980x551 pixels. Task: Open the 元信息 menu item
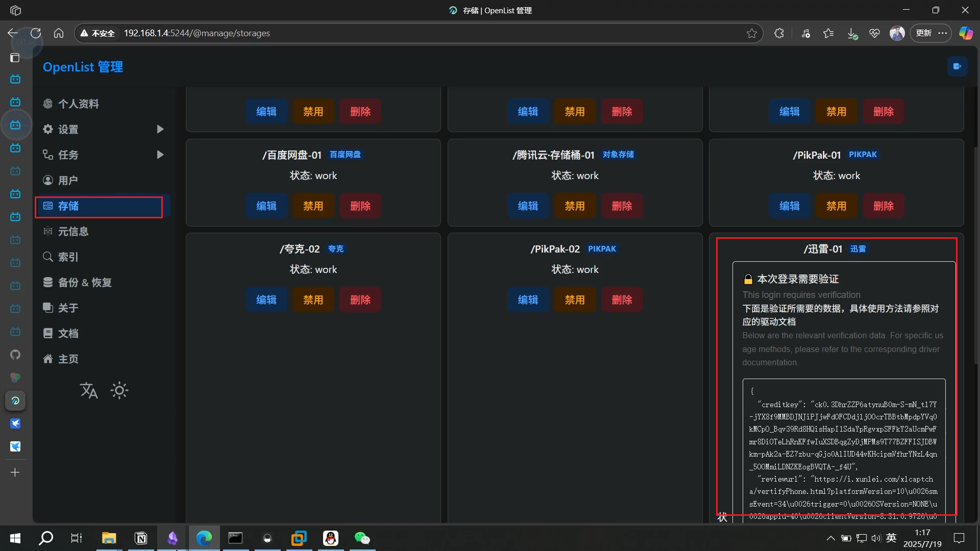pyautogui.click(x=73, y=232)
